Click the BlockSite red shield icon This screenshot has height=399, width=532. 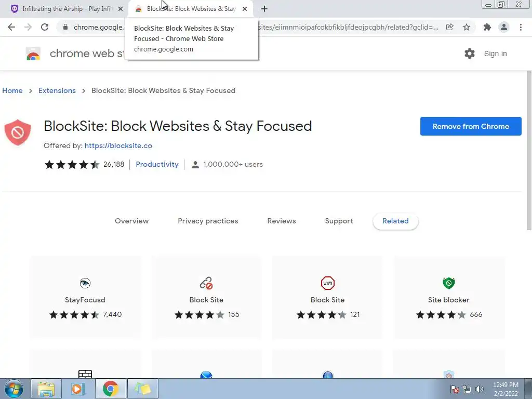coord(18,132)
